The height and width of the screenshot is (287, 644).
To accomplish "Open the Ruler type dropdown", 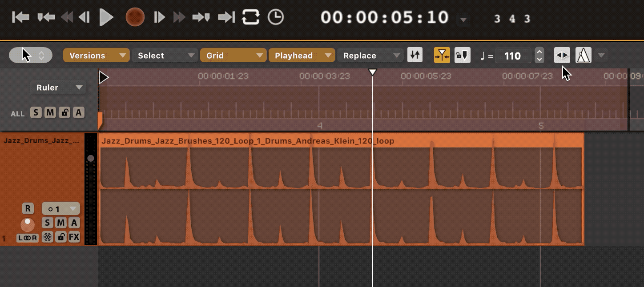I will coord(58,88).
